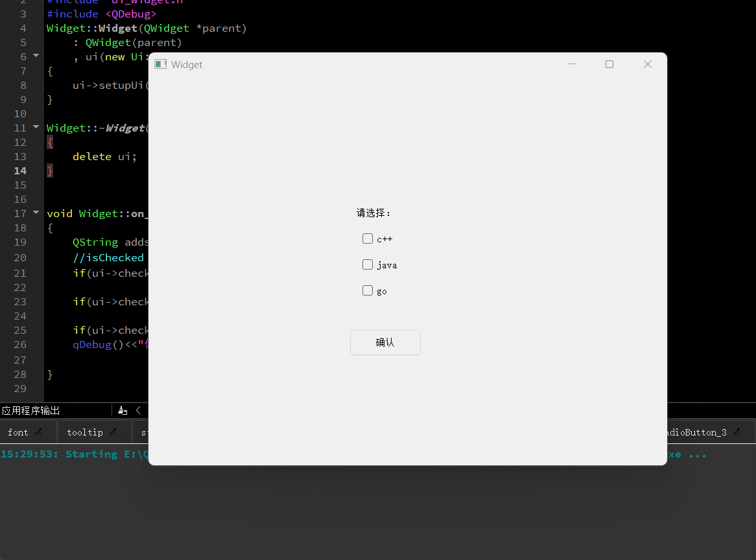Click the 'Starting E:\' output line
Image resolution: width=756 pixels, height=560 pixels.
point(75,454)
